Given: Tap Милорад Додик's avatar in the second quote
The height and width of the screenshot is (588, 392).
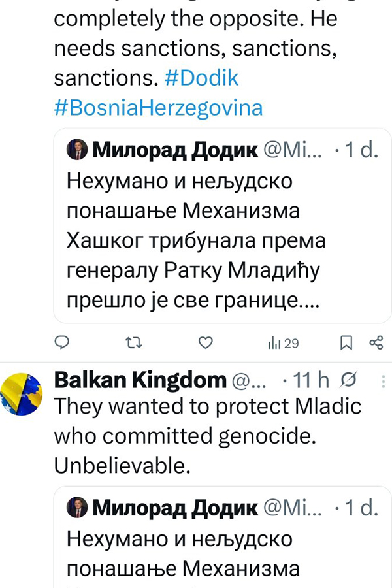Looking at the screenshot, I should pyautogui.click(x=77, y=508).
